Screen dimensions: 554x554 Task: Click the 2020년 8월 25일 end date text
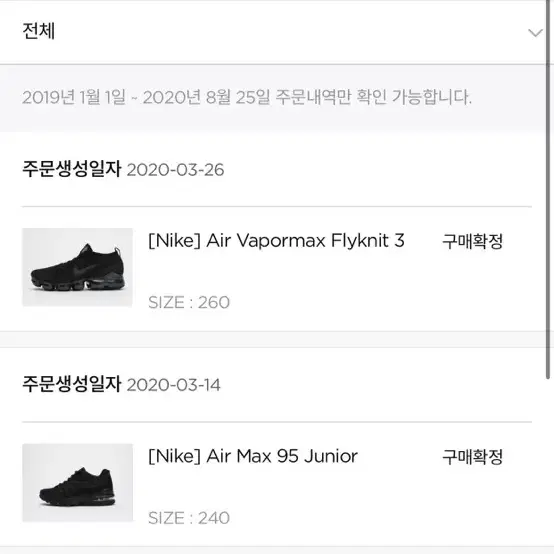pos(206,97)
